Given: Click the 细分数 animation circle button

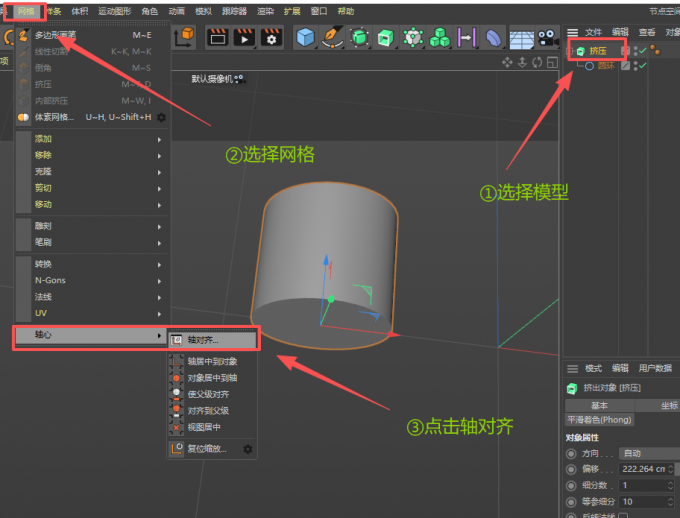Looking at the screenshot, I should (x=571, y=485).
